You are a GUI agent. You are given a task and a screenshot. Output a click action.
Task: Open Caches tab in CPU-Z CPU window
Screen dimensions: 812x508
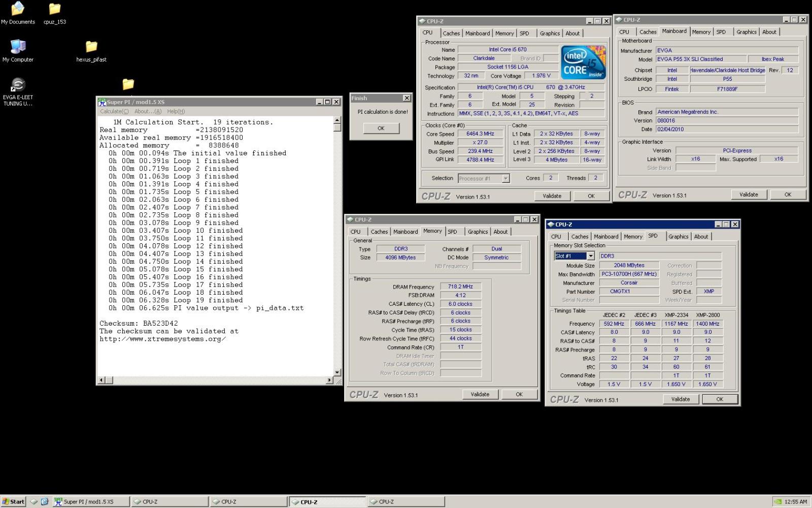pos(451,34)
